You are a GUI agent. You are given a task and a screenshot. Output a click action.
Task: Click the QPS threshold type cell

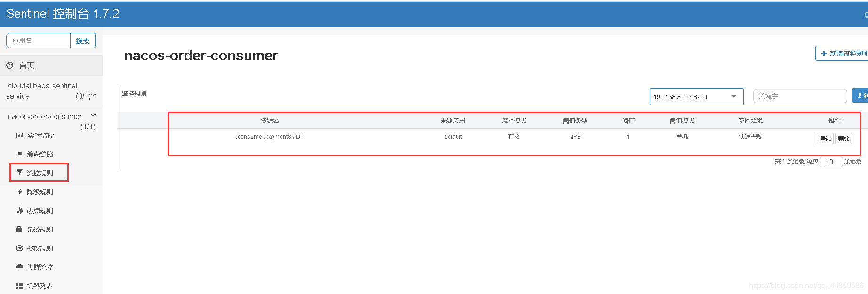pyautogui.click(x=575, y=137)
